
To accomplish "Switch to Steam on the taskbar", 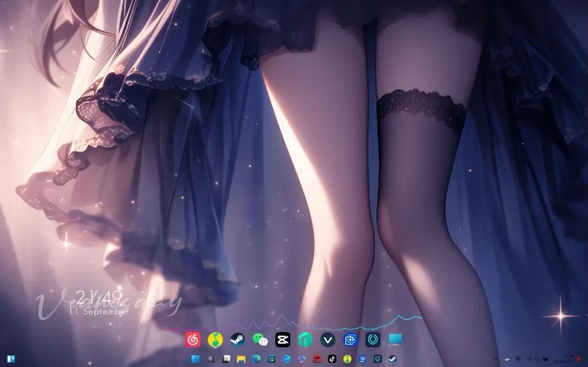I will coord(393,359).
